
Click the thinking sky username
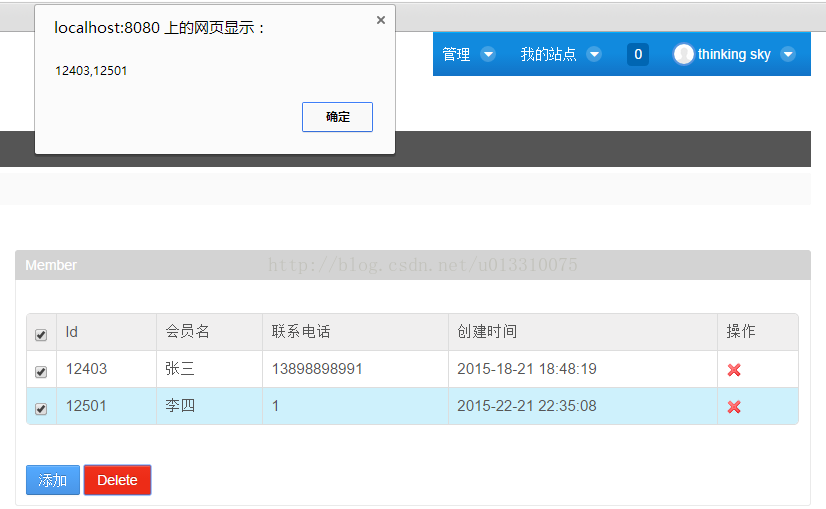click(x=734, y=54)
